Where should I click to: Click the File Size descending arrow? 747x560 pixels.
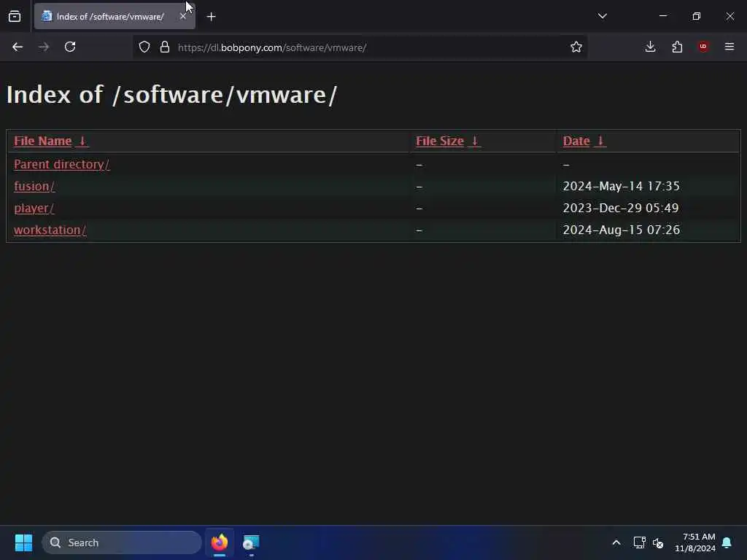(x=474, y=141)
